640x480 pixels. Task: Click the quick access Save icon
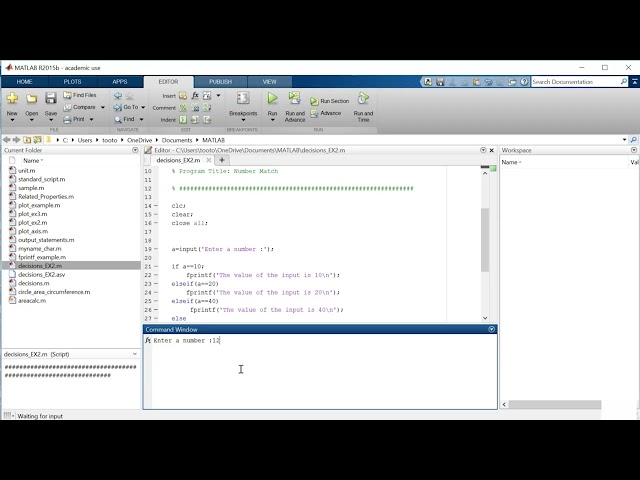[440, 82]
